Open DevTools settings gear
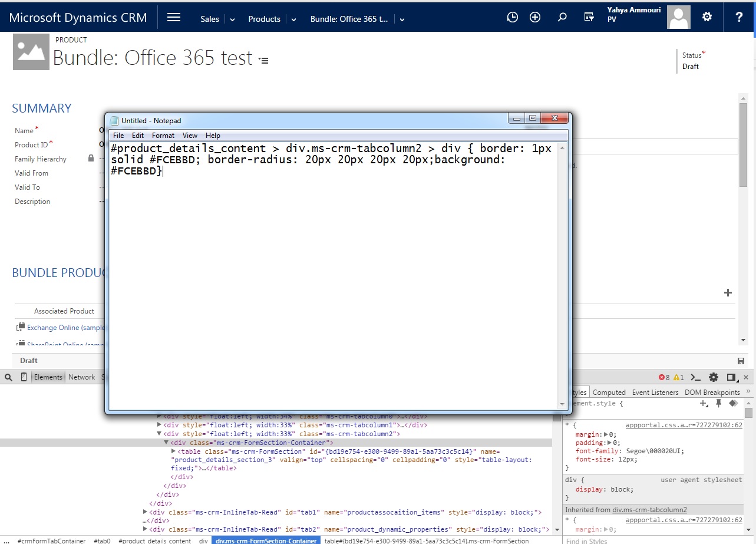Image resolution: width=756 pixels, height=544 pixels. [714, 377]
